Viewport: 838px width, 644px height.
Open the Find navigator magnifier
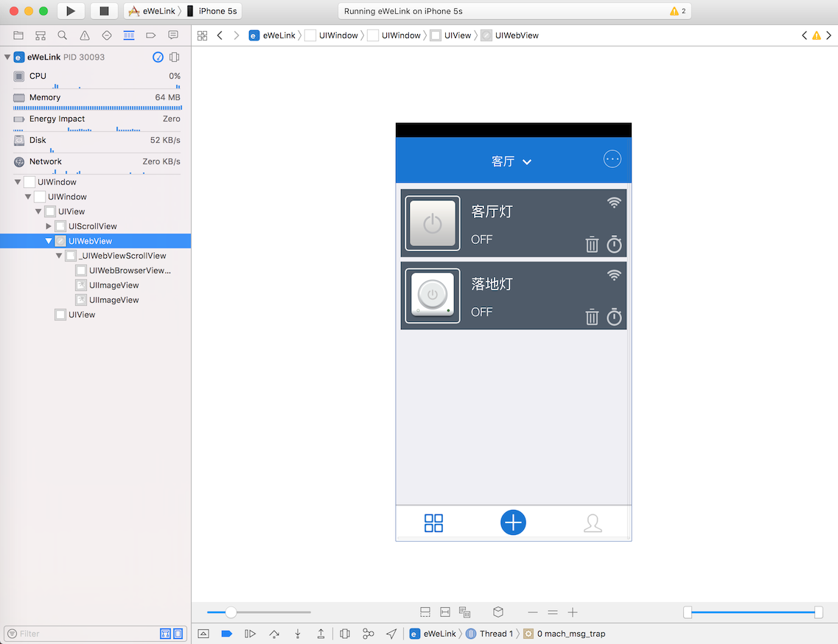(62, 35)
